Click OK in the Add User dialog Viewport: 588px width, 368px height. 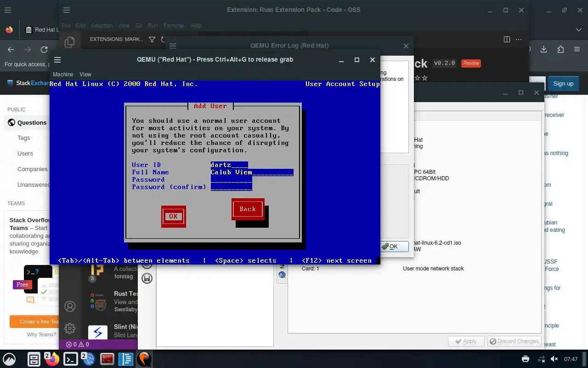coord(173,216)
